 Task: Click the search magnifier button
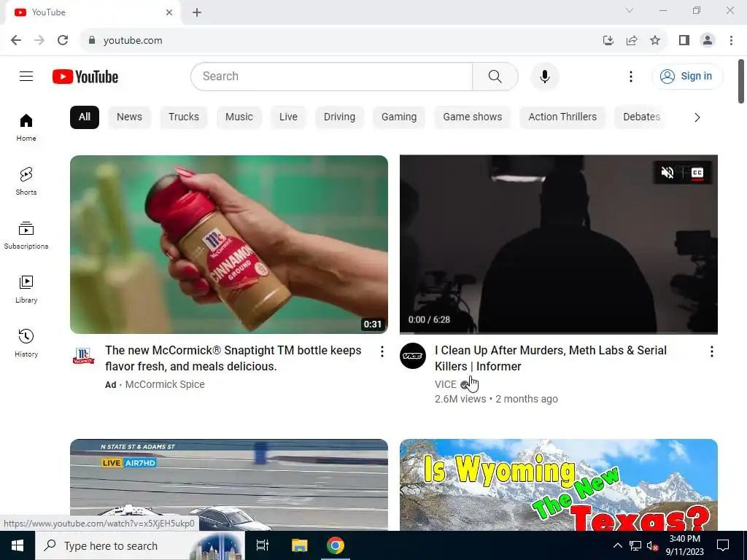pyautogui.click(x=495, y=76)
